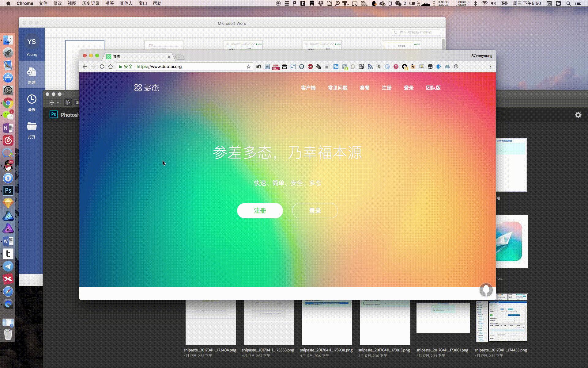Toggle the bookmark star in address bar
Image resolution: width=588 pixels, height=368 pixels.
coord(248,66)
